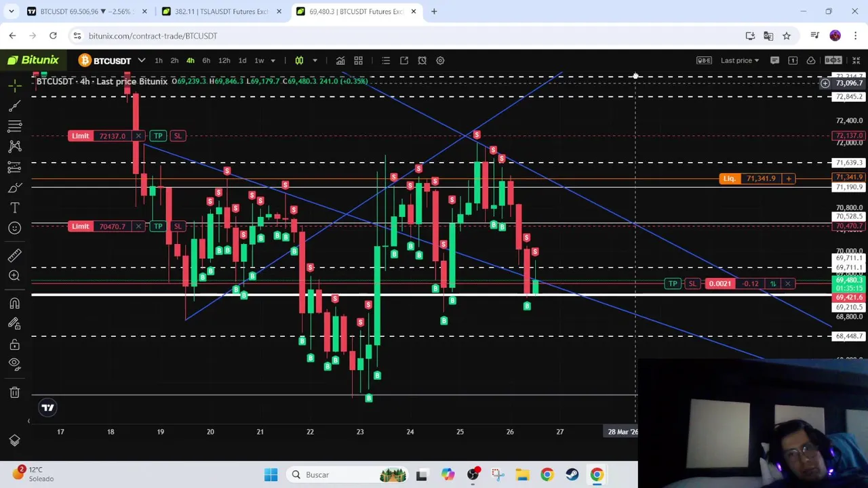Open the object tree layers icon

[x=15, y=441]
